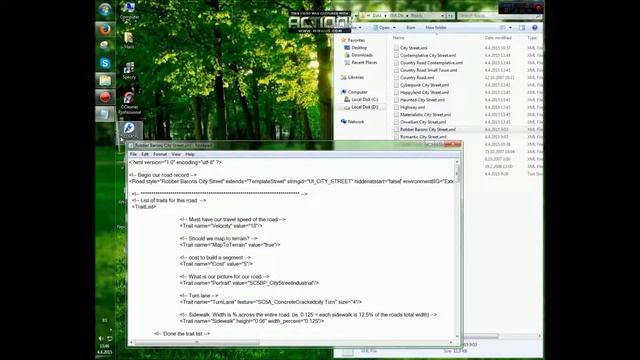Image resolution: width=640 pixels, height=360 pixels.
Task: Select Romantic City Street.xml file
Action: point(423,137)
